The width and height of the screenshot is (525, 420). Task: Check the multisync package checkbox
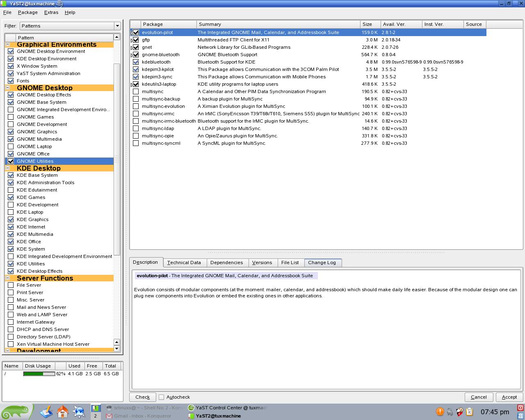tap(136, 91)
